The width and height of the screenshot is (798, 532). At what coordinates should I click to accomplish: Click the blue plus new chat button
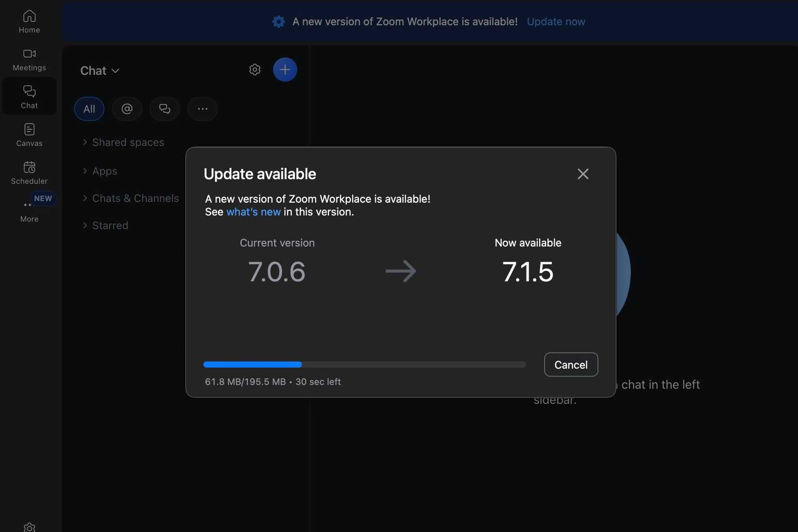(285, 70)
